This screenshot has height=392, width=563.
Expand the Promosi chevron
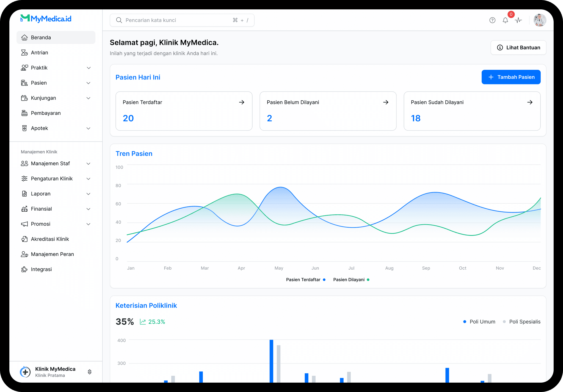89,224
